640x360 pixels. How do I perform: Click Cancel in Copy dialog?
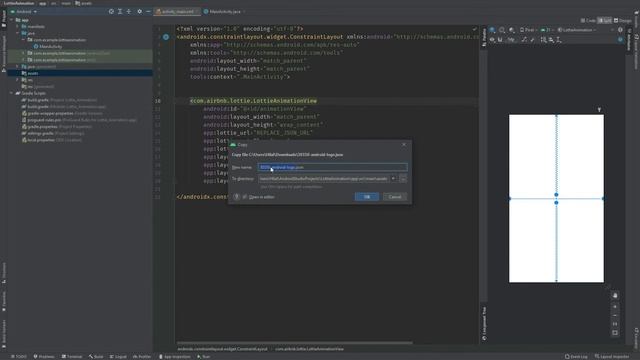click(x=395, y=197)
